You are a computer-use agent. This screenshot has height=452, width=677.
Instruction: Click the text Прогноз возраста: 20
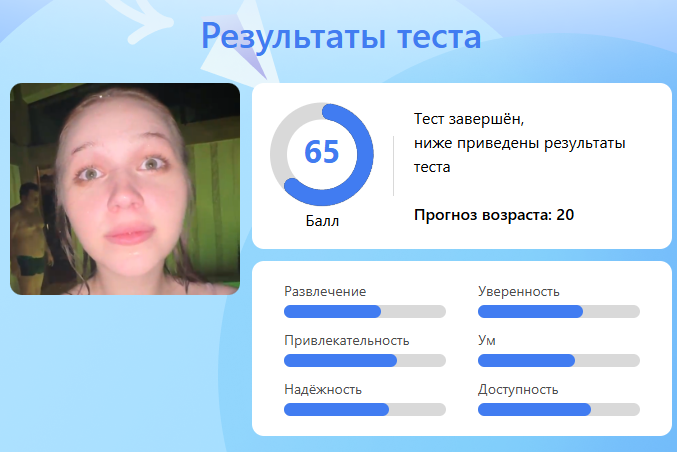tap(494, 215)
